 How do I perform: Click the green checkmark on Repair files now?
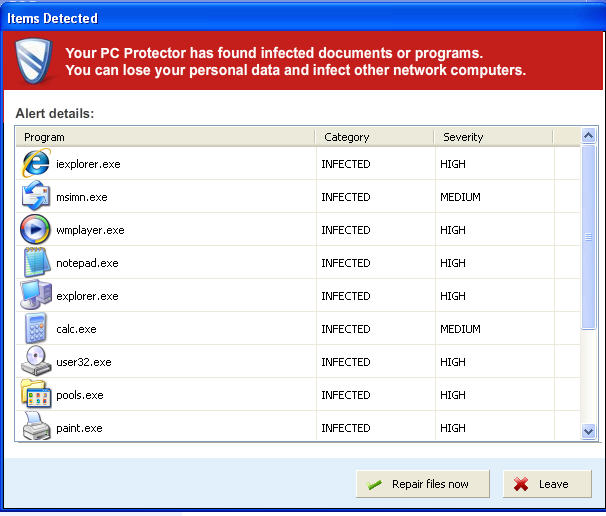374,484
